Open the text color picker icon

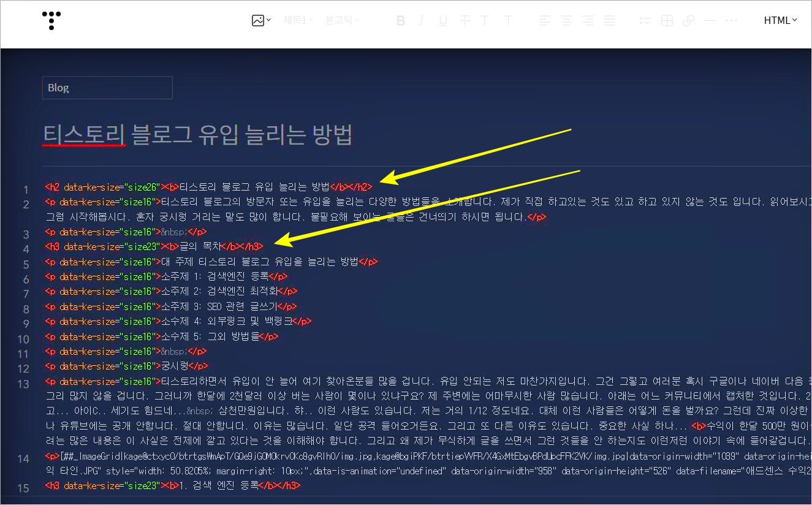485,20
